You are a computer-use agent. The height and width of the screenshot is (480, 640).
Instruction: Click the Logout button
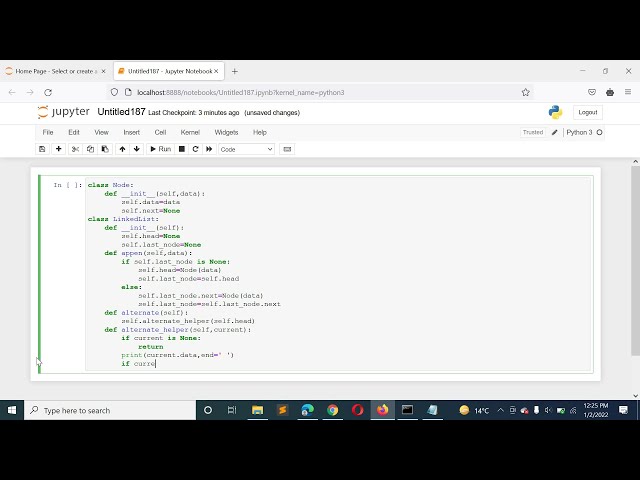pyautogui.click(x=588, y=112)
